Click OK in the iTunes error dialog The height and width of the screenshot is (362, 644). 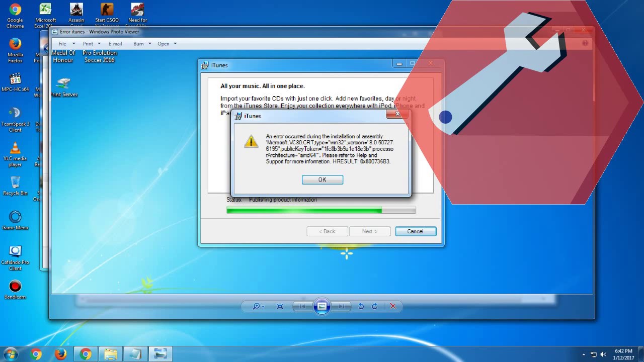click(323, 179)
